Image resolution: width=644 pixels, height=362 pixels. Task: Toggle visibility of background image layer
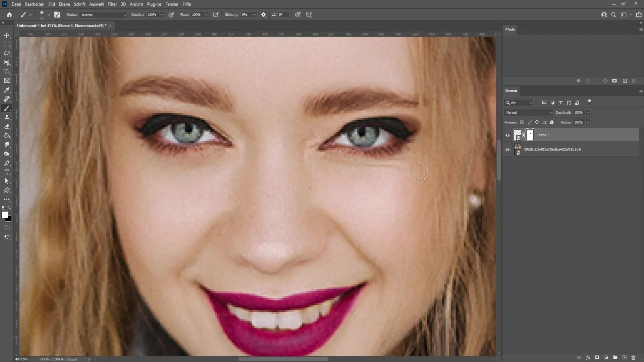tap(507, 149)
